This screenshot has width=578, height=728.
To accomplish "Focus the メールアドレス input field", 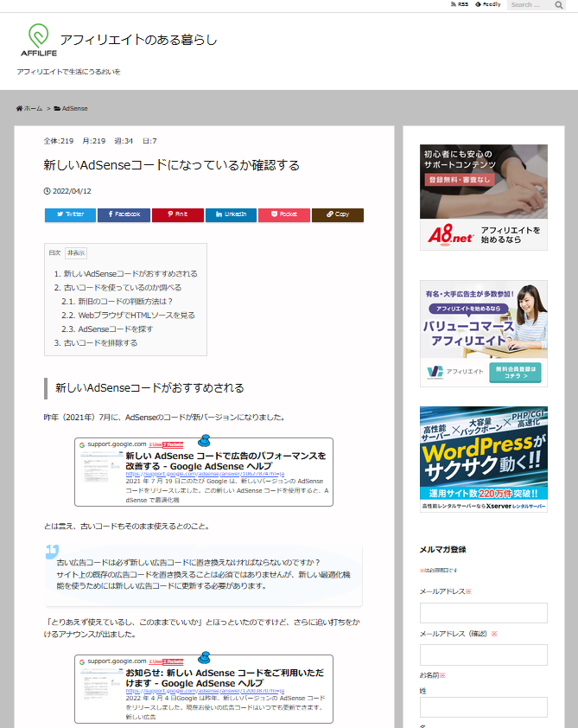I will [483, 613].
